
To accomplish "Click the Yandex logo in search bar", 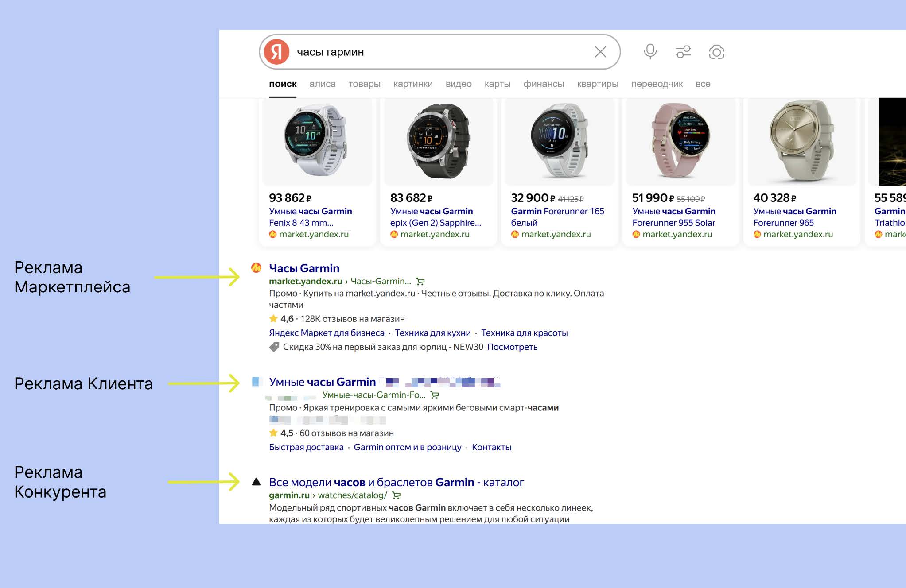I will 276,52.
